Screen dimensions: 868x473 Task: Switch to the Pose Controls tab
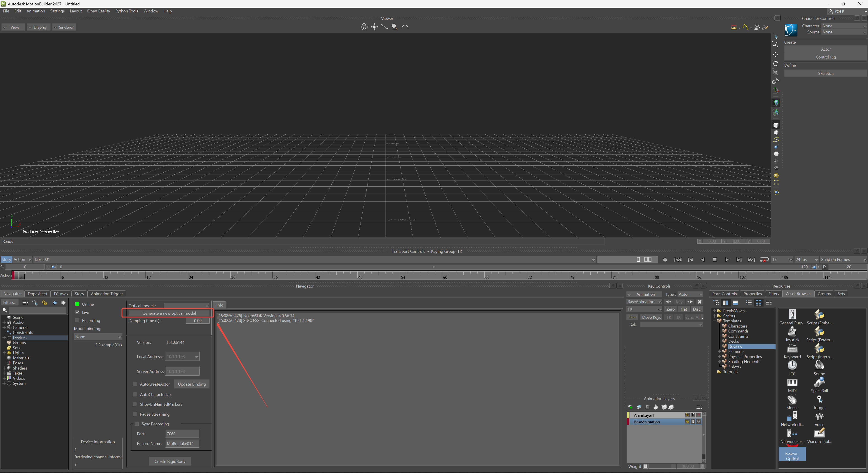(x=724, y=294)
